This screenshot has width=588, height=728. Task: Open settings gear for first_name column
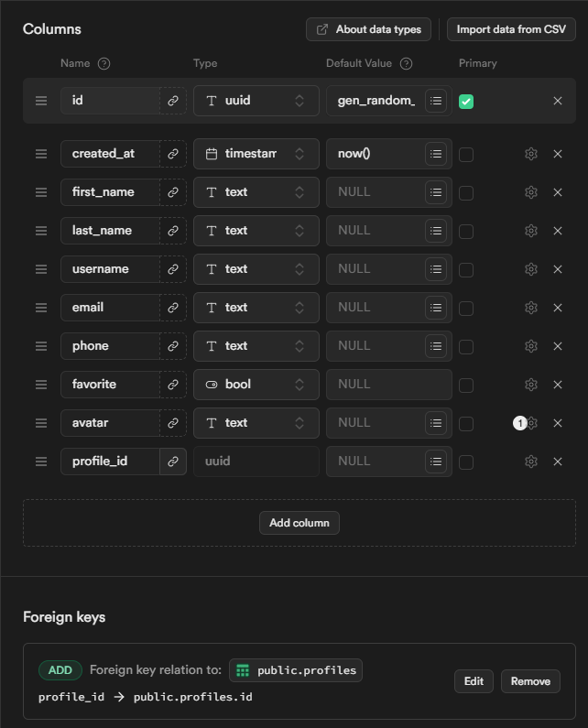(531, 192)
